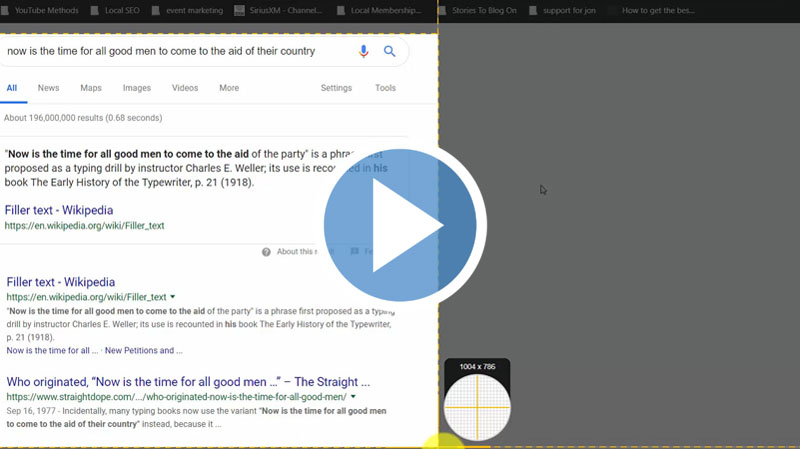Open the search Tools option
The width and height of the screenshot is (800, 449).
pyautogui.click(x=385, y=88)
